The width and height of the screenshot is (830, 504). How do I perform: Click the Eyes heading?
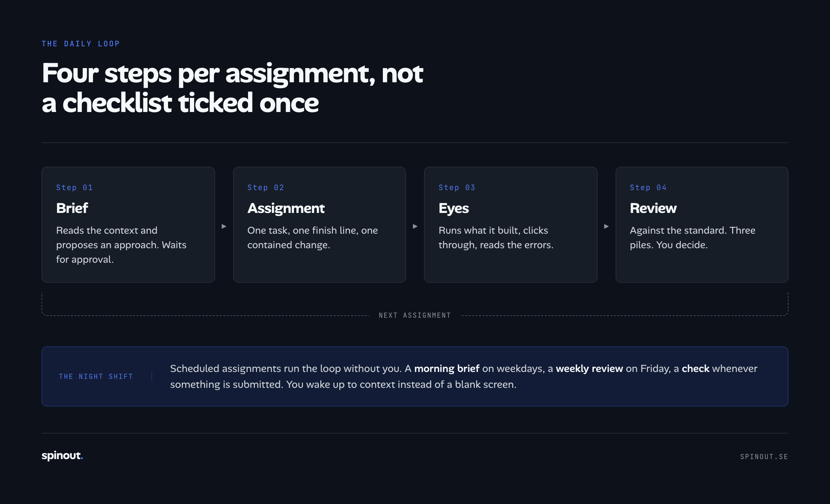click(x=454, y=208)
